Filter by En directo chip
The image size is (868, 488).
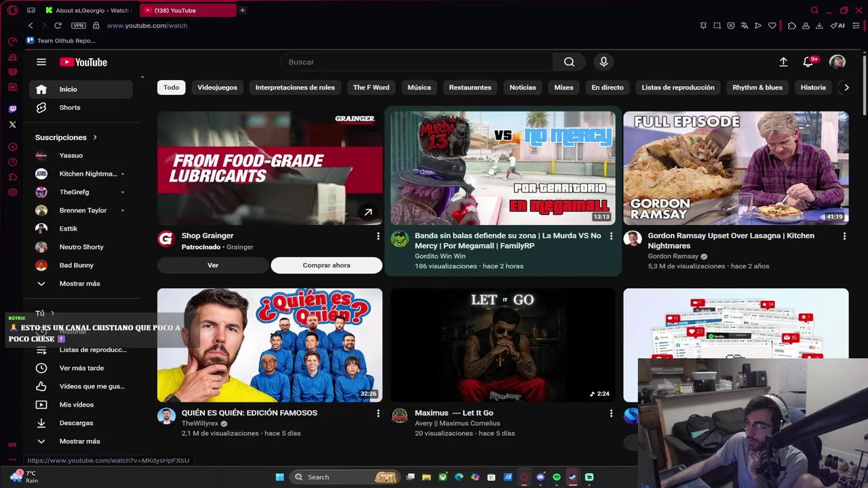point(607,87)
